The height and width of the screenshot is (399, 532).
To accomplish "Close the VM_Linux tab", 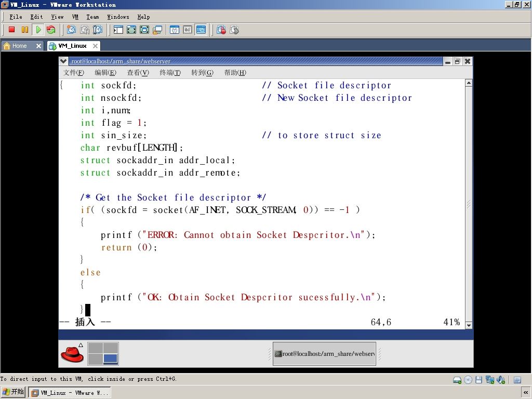I will (96, 46).
